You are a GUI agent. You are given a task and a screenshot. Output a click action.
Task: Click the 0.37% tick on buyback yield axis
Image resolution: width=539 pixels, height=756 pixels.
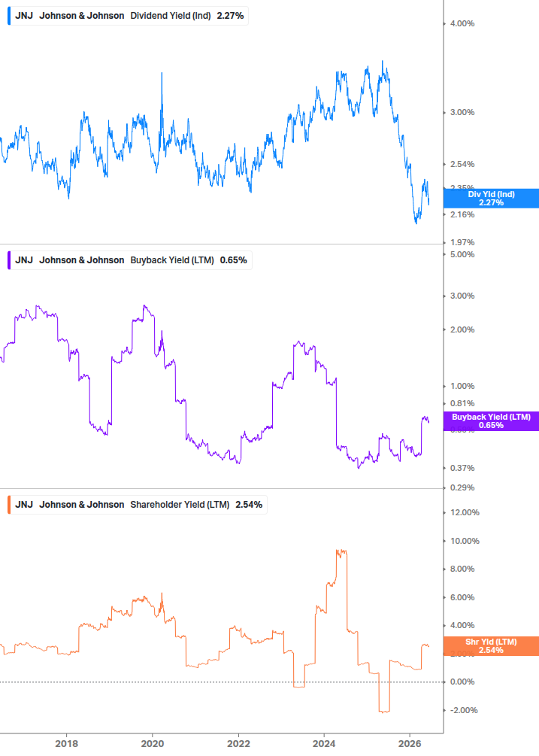(462, 468)
